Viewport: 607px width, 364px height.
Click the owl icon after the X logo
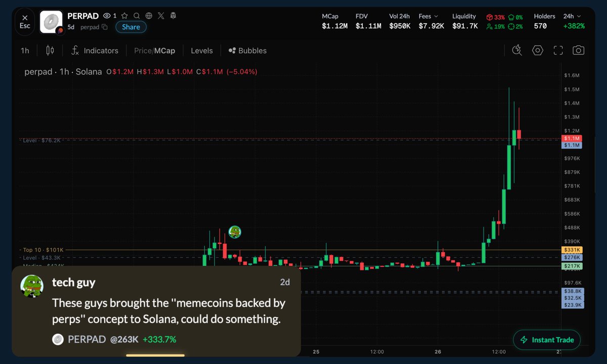pyautogui.click(x=173, y=16)
